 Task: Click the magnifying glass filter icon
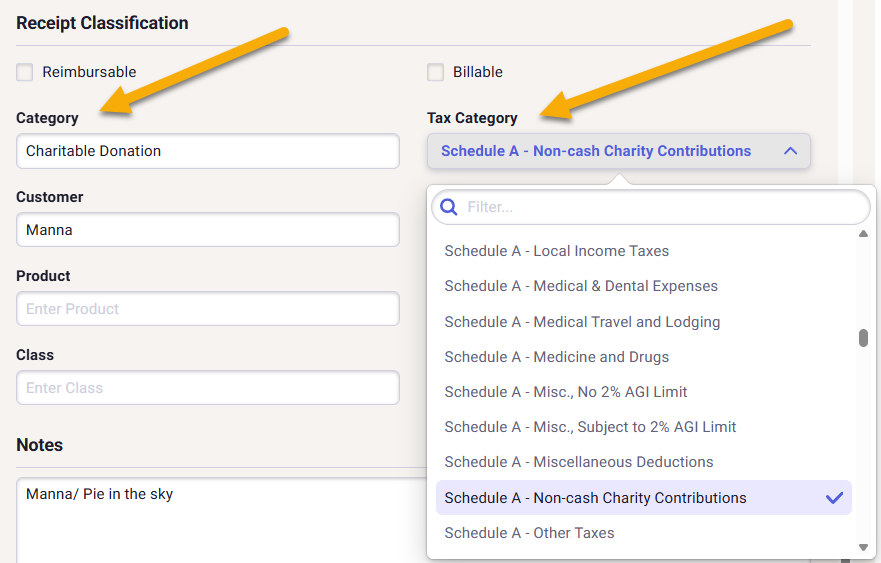point(449,207)
